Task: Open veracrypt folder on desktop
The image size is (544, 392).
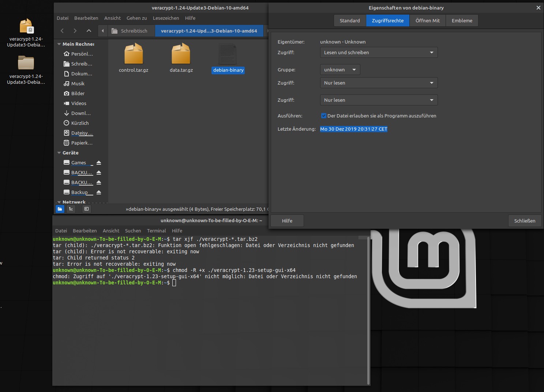Action: tap(26, 70)
